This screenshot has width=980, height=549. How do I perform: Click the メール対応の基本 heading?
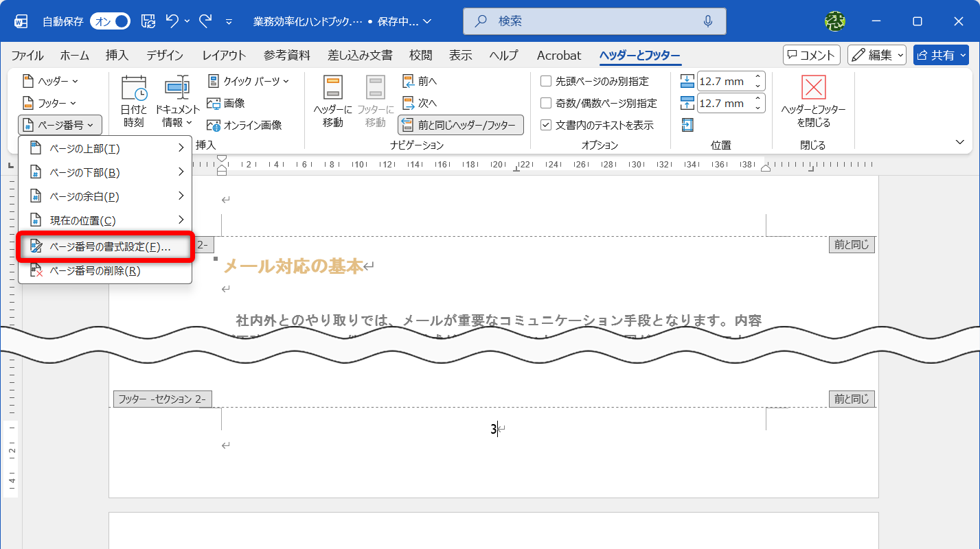tap(293, 266)
